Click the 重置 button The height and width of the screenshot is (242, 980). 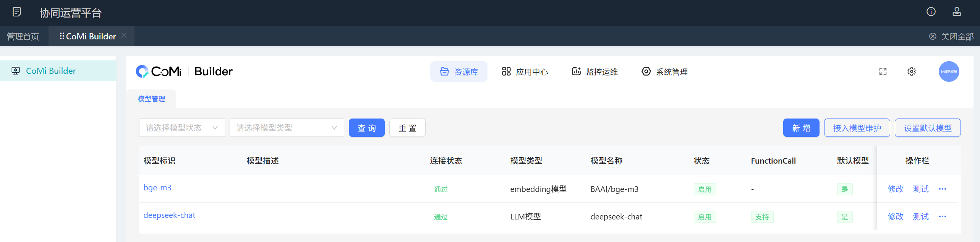(407, 128)
